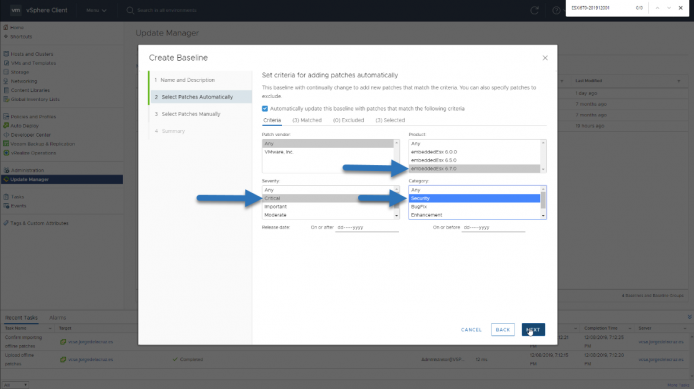The height and width of the screenshot is (389, 694).
Task: Close the browser find bar
Action: [x=681, y=8]
